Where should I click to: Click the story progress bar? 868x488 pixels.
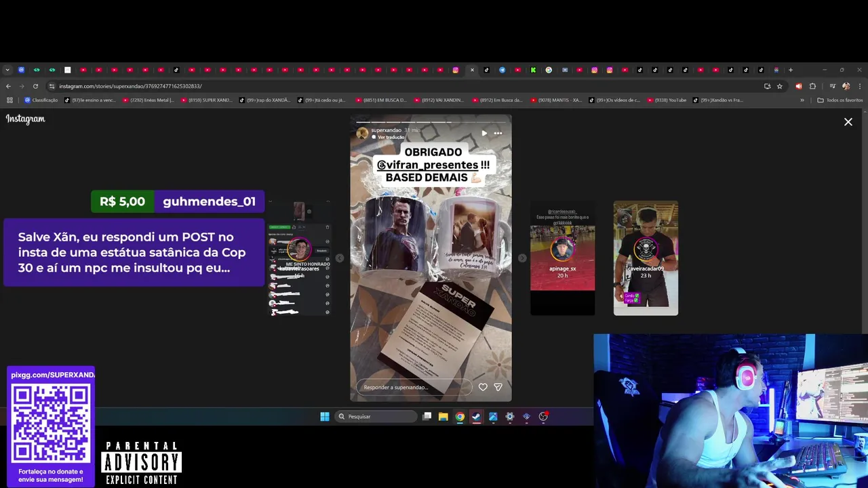[x=431, y=122]
